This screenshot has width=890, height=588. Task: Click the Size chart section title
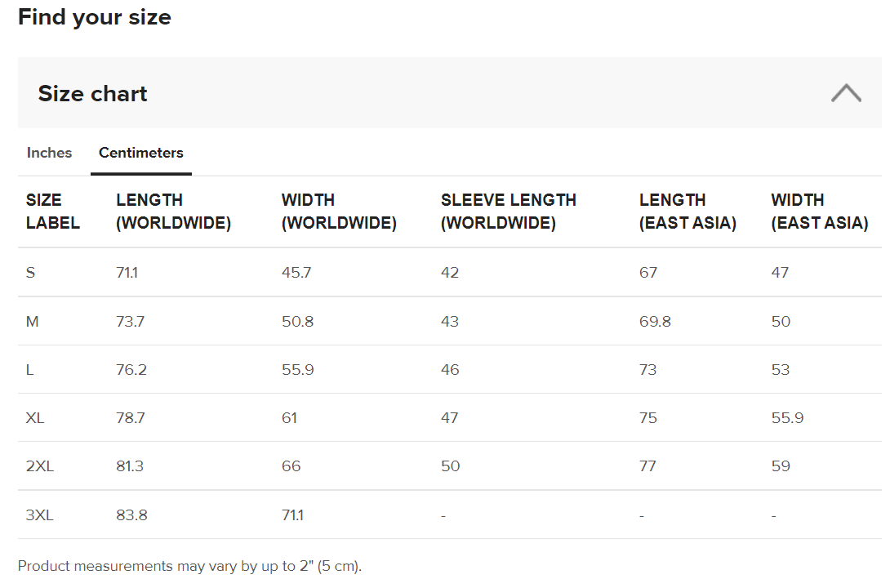click(92, 94)
